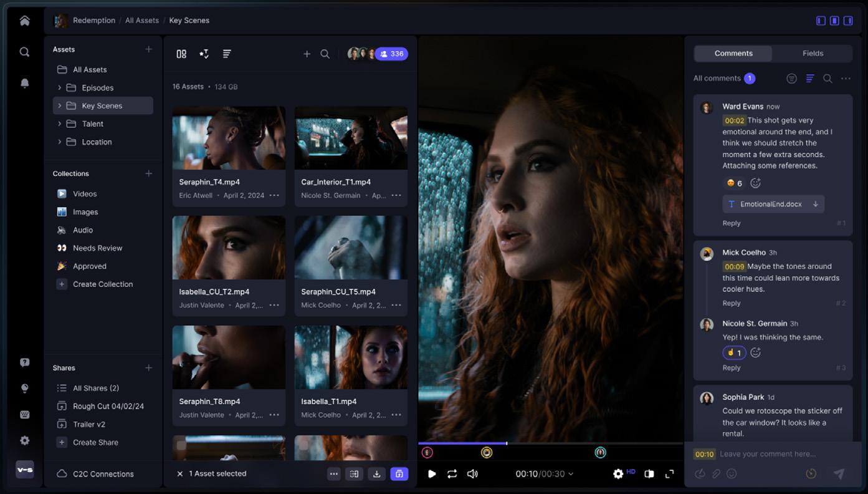
Task: Click Create Collection
Action: pos(103,284)
